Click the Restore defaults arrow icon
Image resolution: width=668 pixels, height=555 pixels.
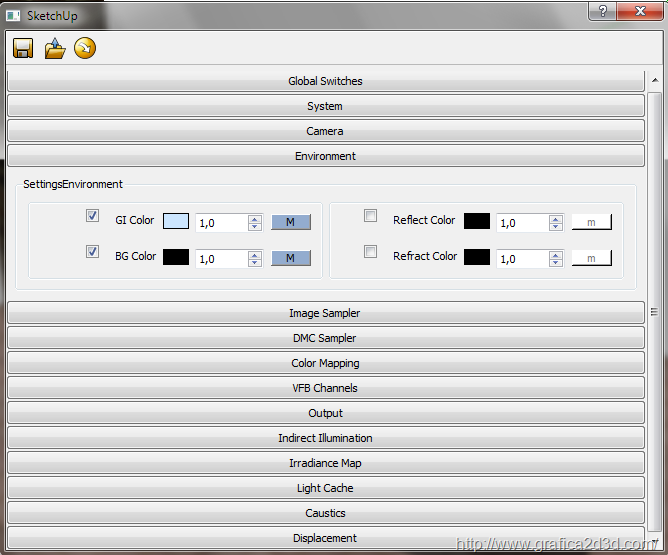click(x=85, y=48)
